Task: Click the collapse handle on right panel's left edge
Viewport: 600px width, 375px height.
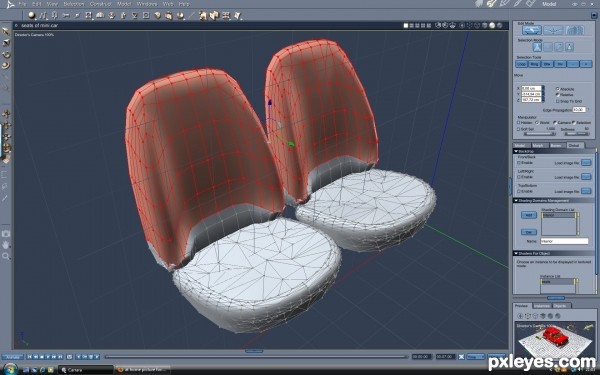Action: tap(510, 187)
